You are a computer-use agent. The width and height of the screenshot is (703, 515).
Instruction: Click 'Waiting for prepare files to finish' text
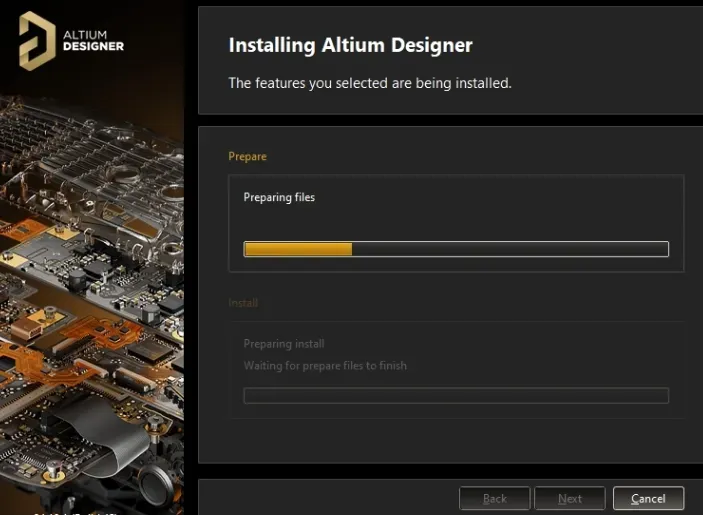point(325,366)
